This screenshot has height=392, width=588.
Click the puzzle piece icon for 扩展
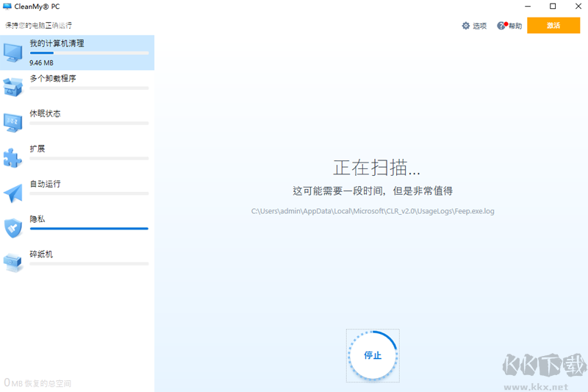click(x=12, y=157)
